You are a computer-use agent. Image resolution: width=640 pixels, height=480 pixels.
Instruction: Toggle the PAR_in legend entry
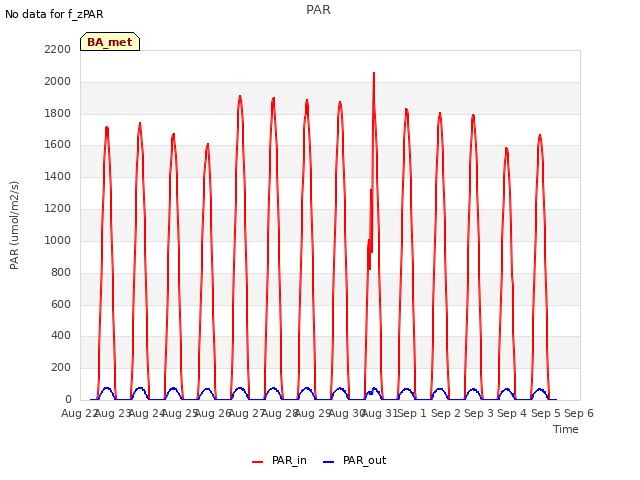coord(279,460)
